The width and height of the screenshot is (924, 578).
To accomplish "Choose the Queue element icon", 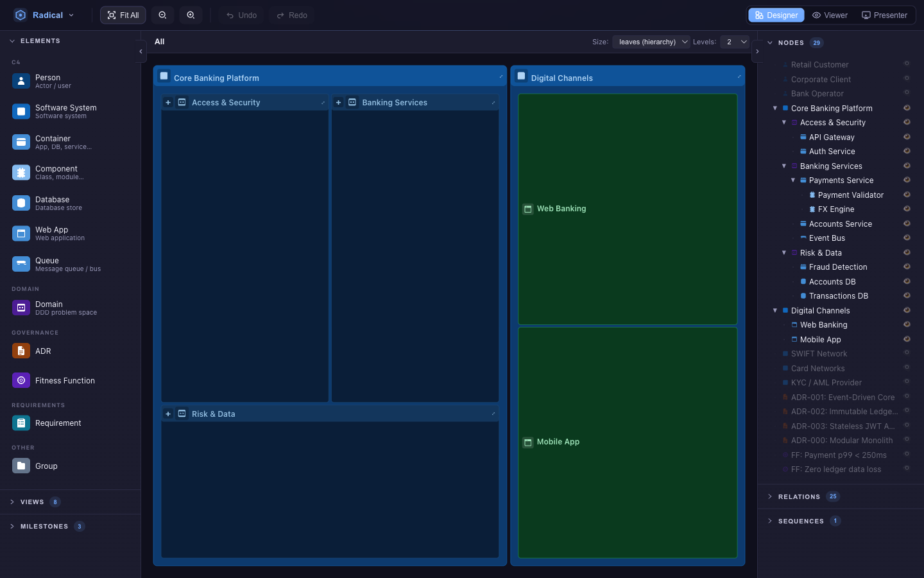I will click(x=21, y=264).
